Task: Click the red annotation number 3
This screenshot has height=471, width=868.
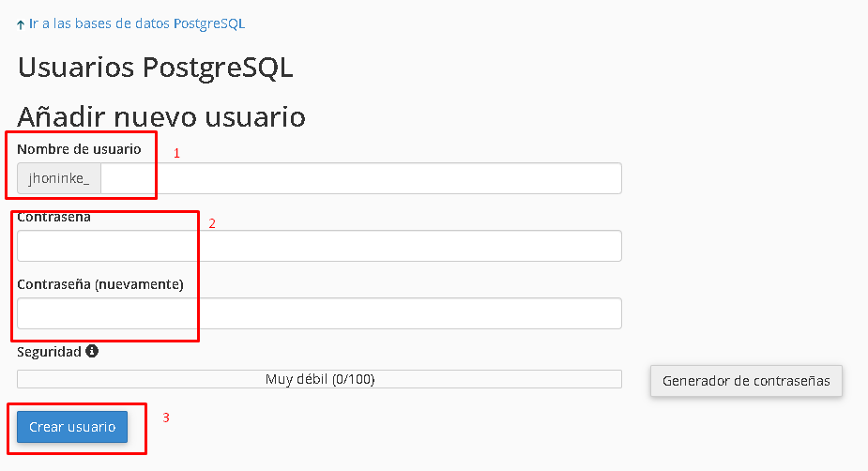Action: click(x=165, y=418)
